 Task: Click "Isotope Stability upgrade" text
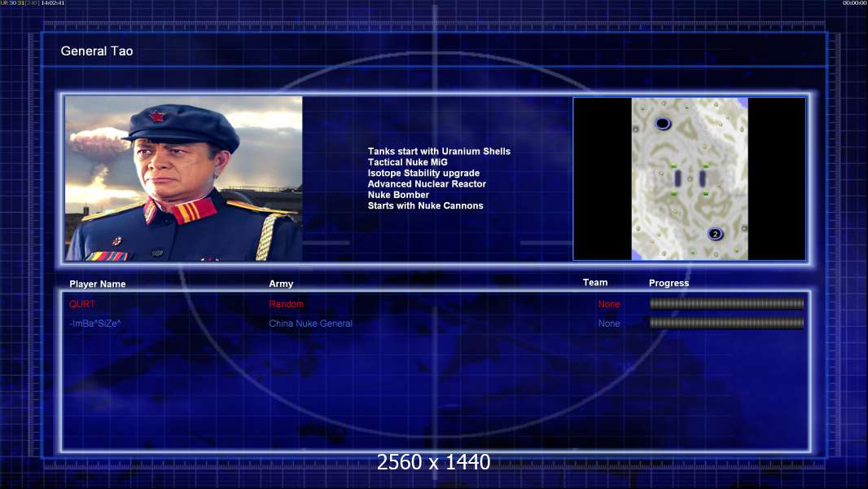(423, 173)
